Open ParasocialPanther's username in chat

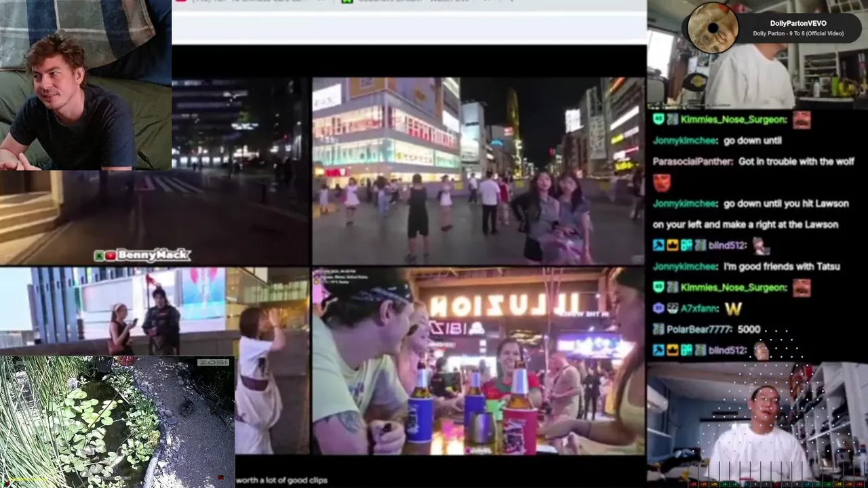coord(692,161)
